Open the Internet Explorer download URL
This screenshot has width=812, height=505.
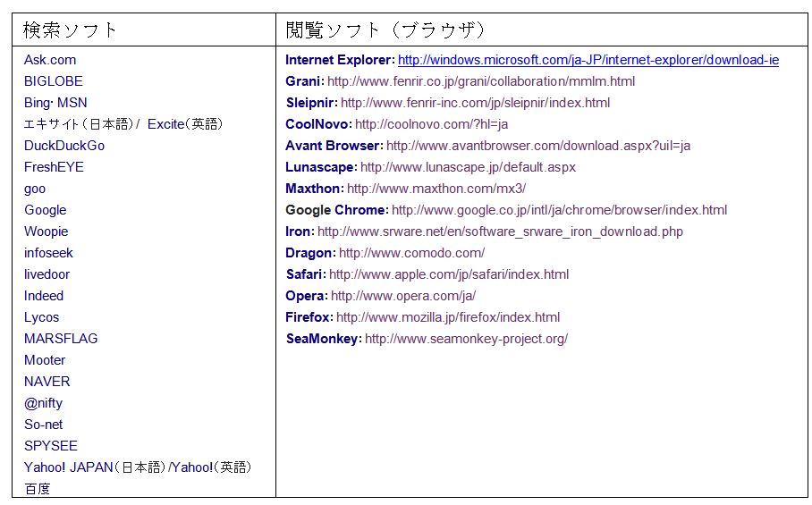588,60
